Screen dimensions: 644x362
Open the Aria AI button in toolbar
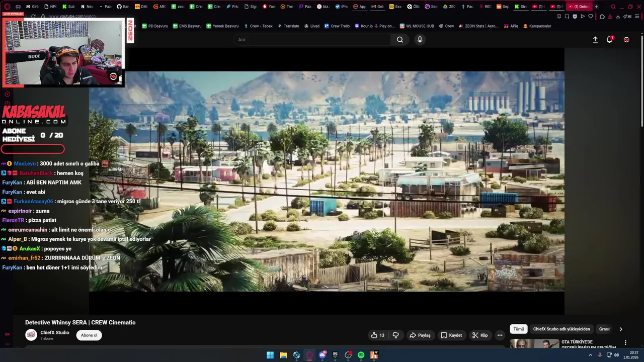pos(627,17)
